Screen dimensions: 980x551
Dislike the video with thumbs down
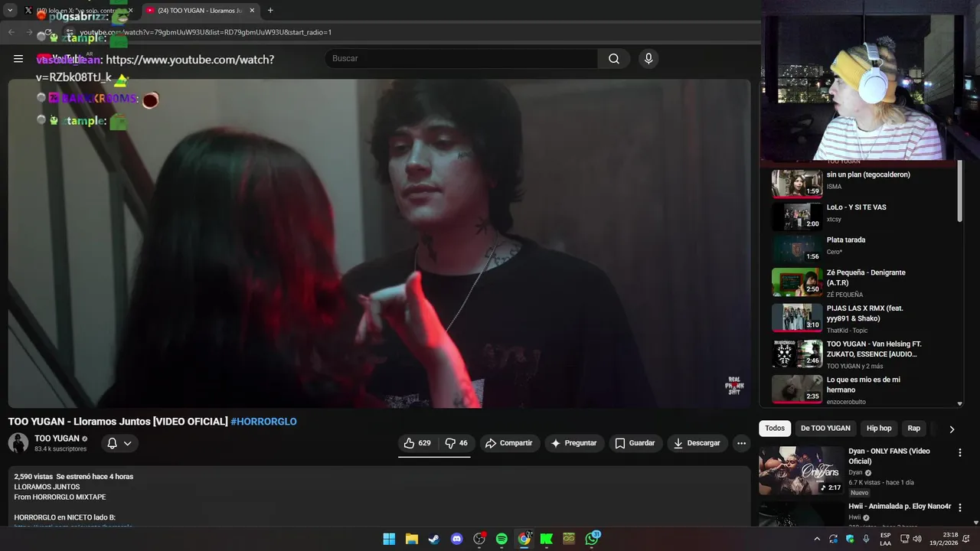456,443
